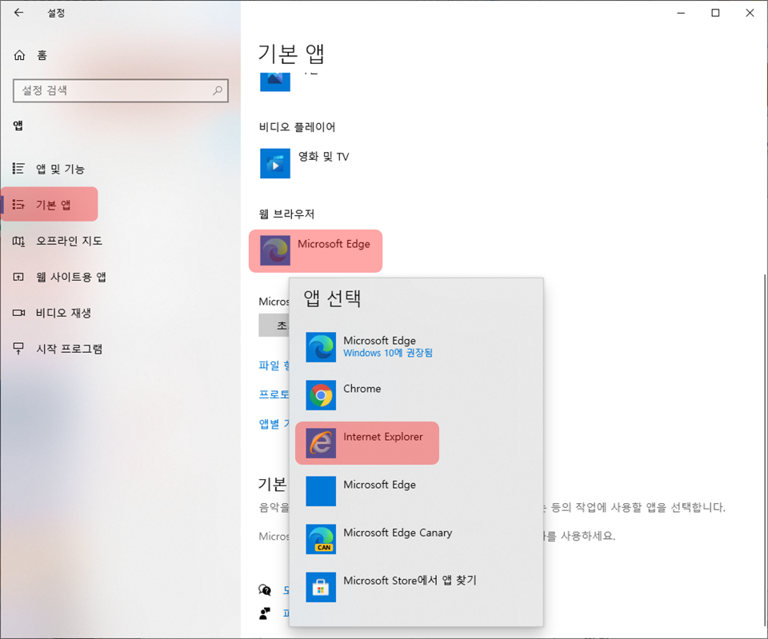This screenshot has width=768, height=639.
Task: Minimize the settings window
Action: pos(681,13)
